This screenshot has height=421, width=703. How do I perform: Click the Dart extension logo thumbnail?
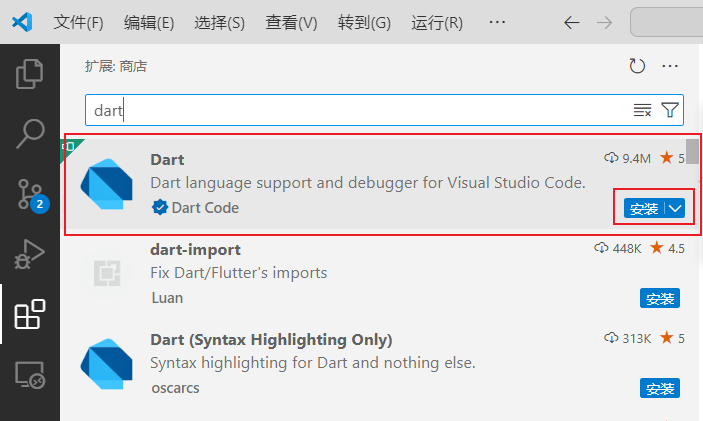(107, 184)
